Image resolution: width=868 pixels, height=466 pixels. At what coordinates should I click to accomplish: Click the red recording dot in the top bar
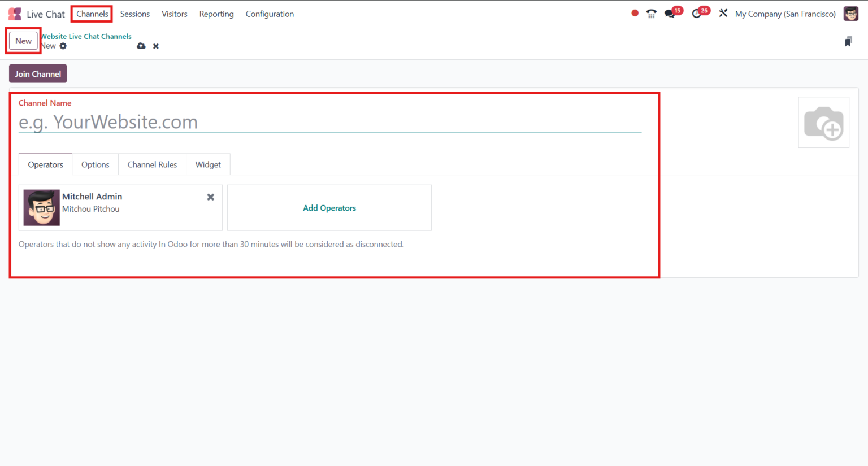[x=634, y=12]
